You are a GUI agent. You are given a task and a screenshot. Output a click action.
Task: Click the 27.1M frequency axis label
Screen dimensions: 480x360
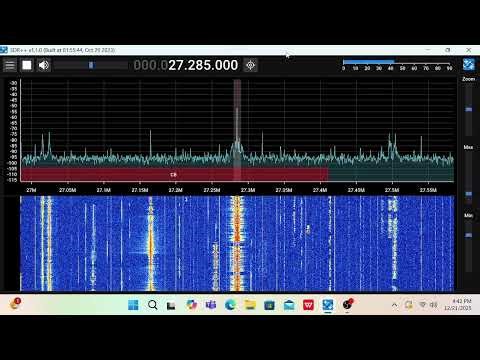104,190
